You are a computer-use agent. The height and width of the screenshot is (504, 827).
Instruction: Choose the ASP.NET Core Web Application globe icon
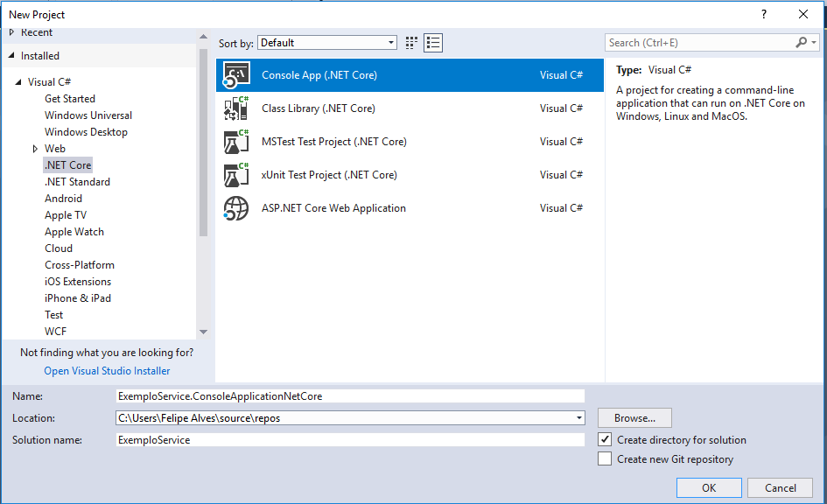tap(235, 208)
